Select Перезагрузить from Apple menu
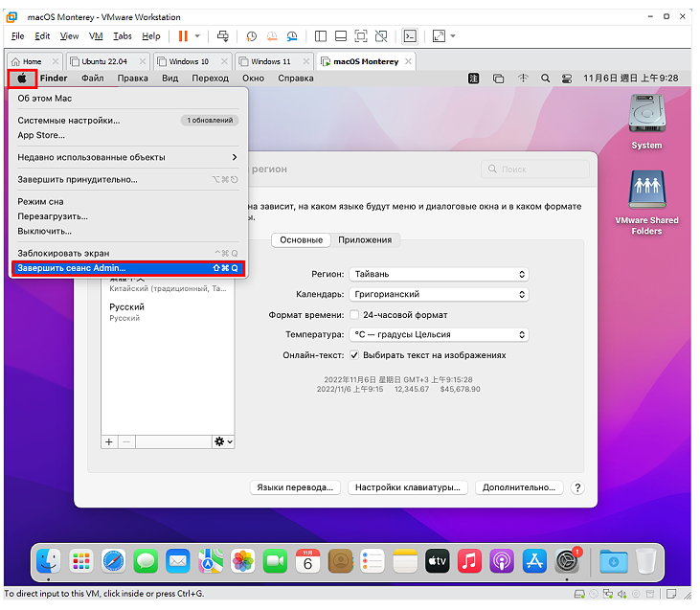700x610 pixels. coord(127,216)
